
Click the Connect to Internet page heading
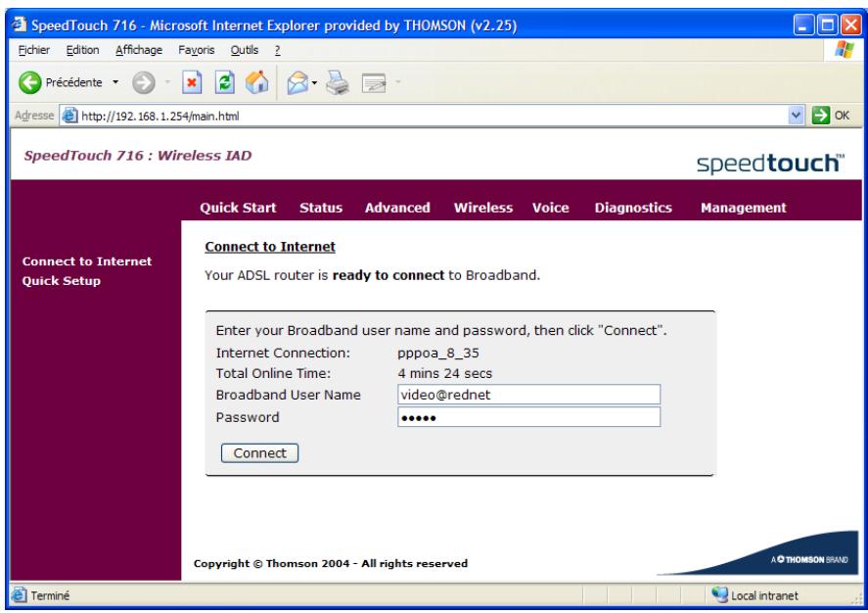[270, 247]
